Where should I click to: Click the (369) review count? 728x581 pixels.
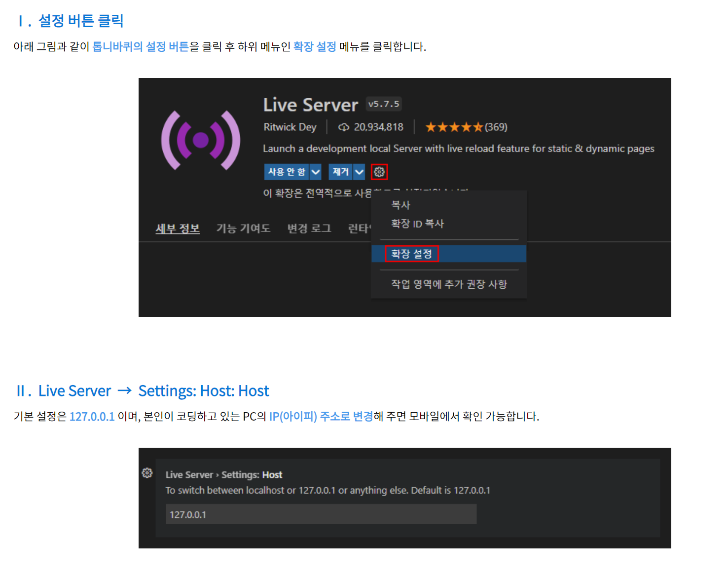[x=496, y=127]
